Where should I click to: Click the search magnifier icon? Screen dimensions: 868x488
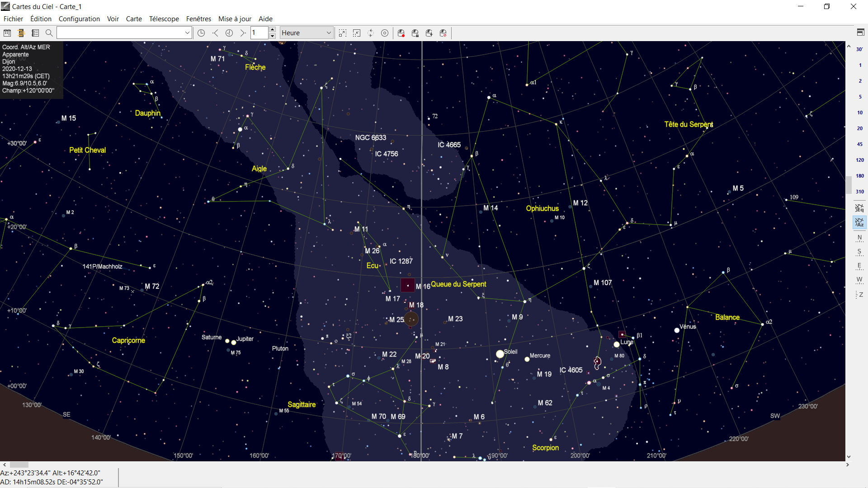[x=49, y=33]
